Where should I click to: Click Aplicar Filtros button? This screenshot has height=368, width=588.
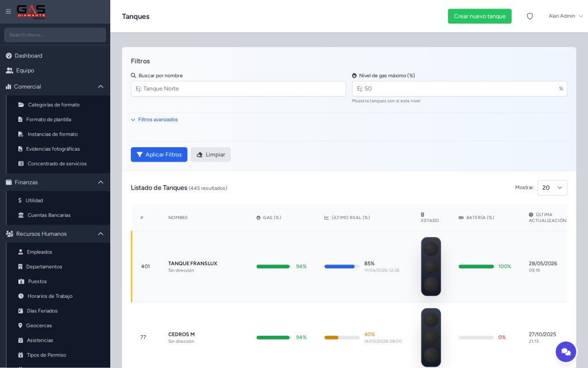pyautogui.click(x=159, y=155)
